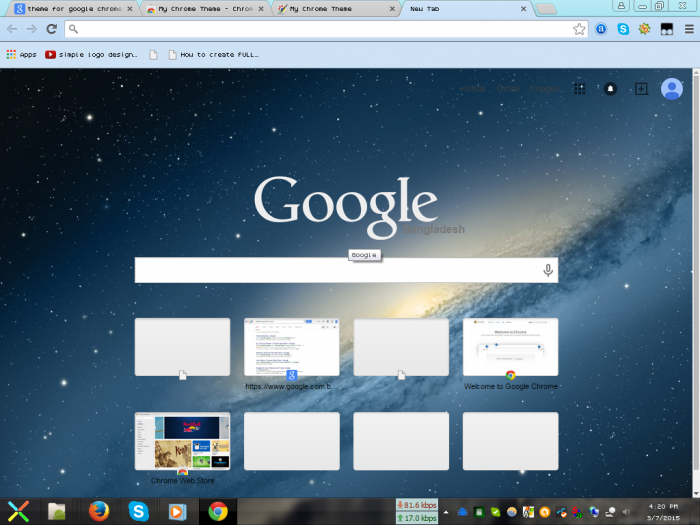
Task: Open the google.com.b... most-visited thumbnail
Action: pyautogui.click(x=292, y=347)
